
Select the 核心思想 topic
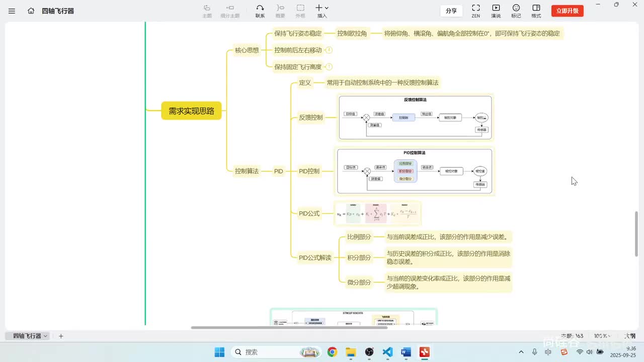pos(247,50)
